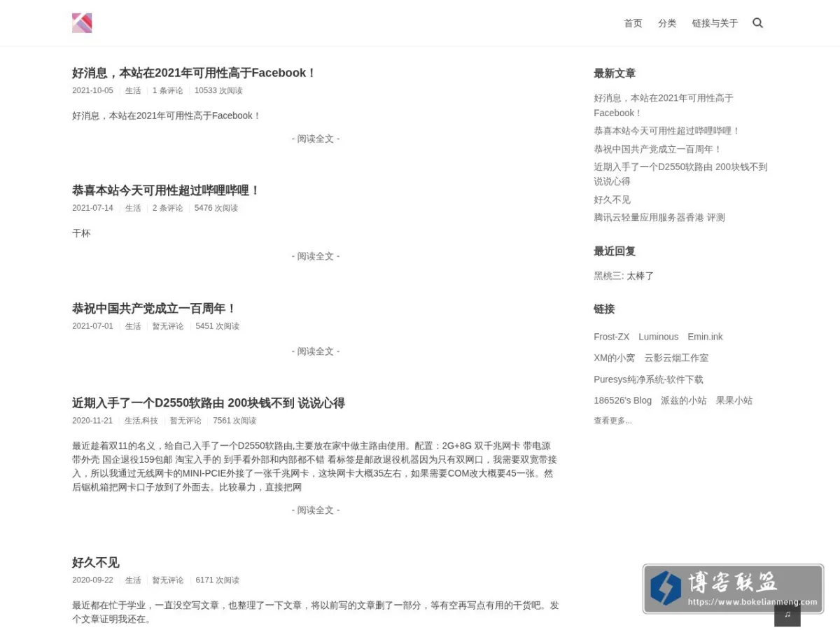840x630 pixels.
Task: Open sidebar link 好消息,本站在2021年可用性高于 Facebook!
Action: (x=664, y=106)
